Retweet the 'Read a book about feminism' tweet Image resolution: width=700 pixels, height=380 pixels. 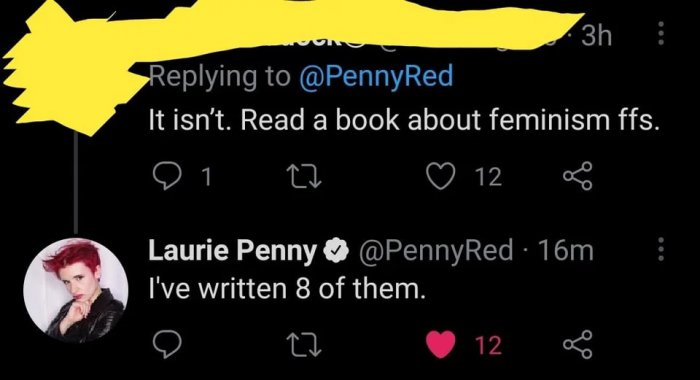pyautogui.click(x=304, y=176)
